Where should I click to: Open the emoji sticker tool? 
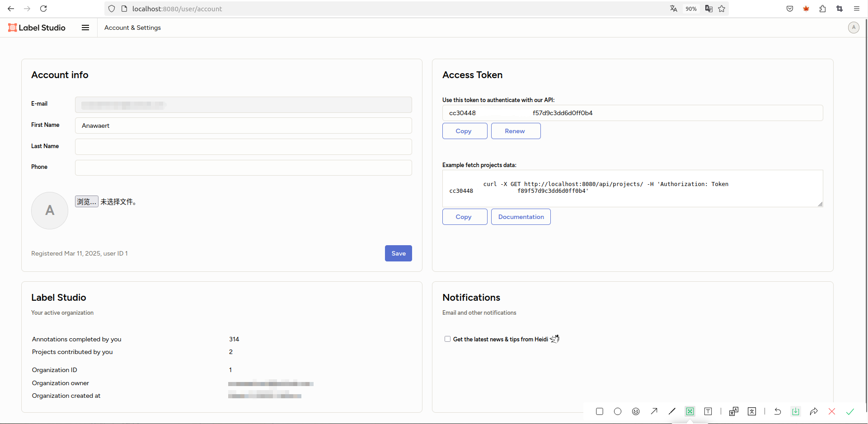pyautogui.click(x=636, y=411)
